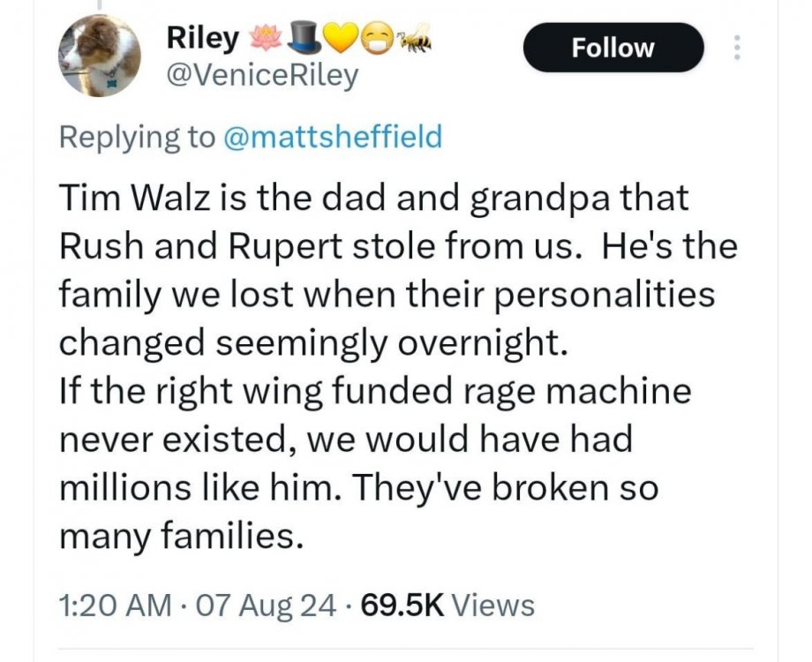812x662 pixels.
Task: Click the word "Views" in the footer
Action: tap(498, 606)
